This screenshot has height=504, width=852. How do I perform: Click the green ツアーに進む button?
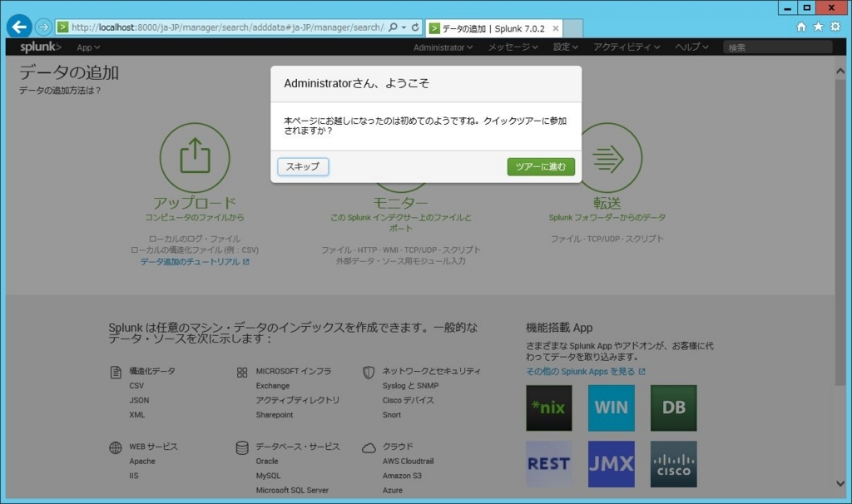541,166
